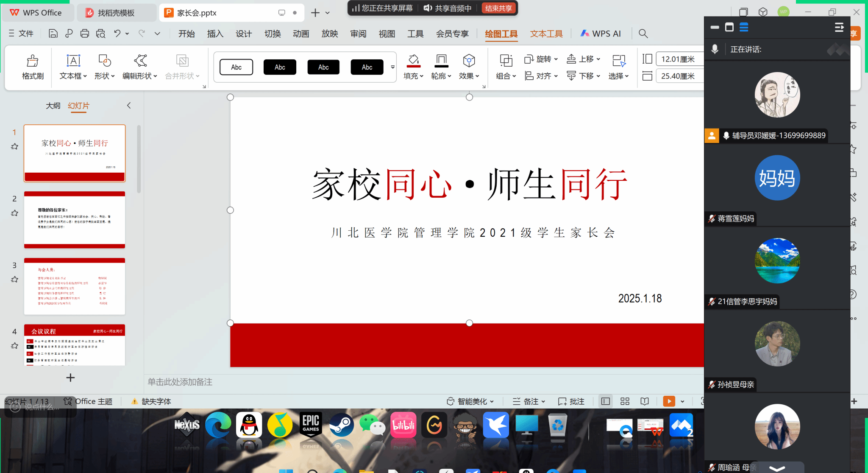The image size is (868, 473).
Task: Add new slide with plus icon
Action: 70,378
